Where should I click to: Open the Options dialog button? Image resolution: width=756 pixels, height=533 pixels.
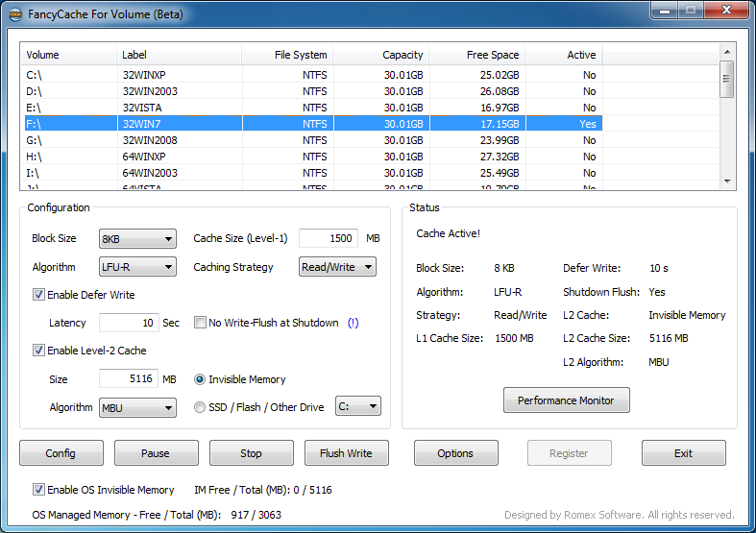click(x=455, y=453)
